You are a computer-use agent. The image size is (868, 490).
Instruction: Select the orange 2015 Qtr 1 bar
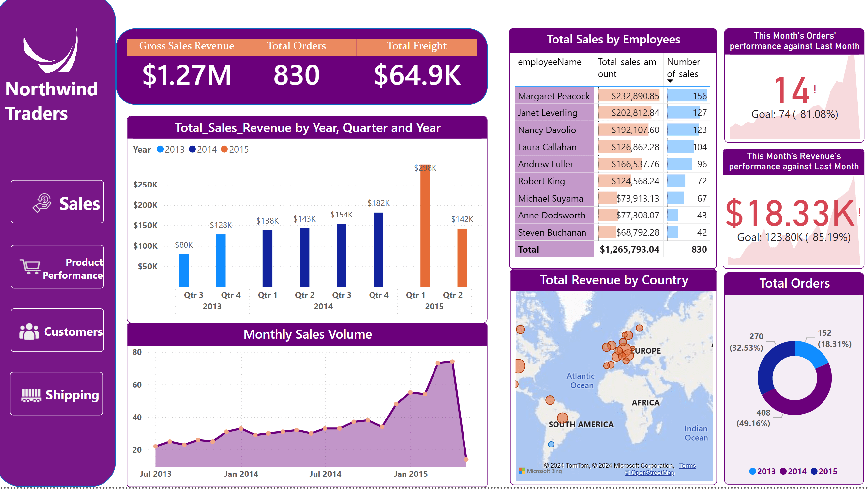[x=425, y=226]
